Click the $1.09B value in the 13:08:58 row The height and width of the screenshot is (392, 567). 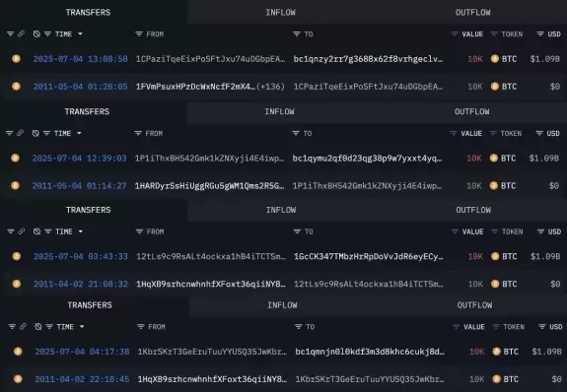(x=545, y=59)
